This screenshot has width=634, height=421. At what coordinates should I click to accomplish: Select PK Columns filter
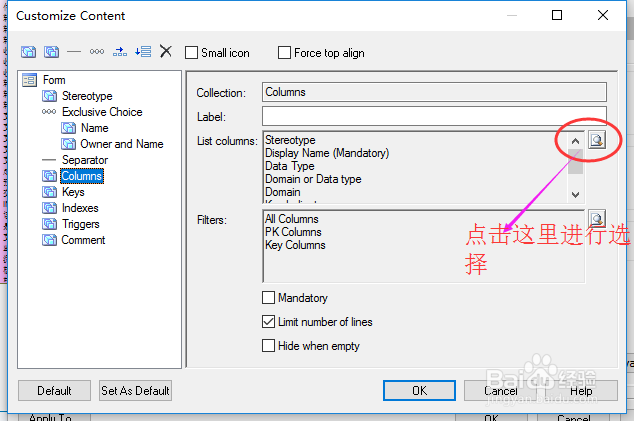coord(293,232)
